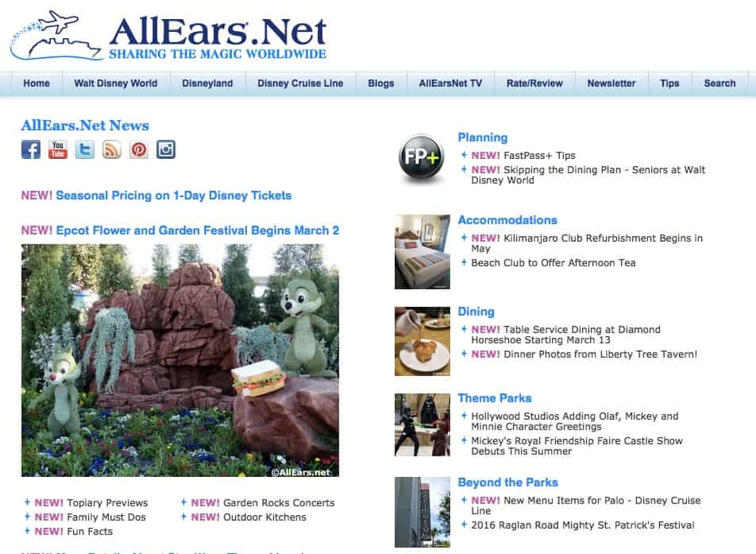This screenshot has height=554, width=756.
Task: Open the Beyond the Parks heading
Action: point(508,482)
